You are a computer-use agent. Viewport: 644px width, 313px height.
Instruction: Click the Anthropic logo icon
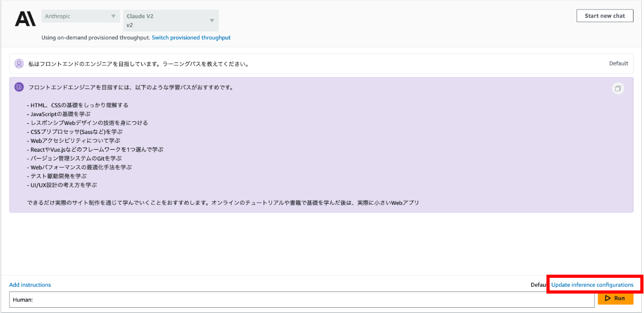[x=25, y=18]
